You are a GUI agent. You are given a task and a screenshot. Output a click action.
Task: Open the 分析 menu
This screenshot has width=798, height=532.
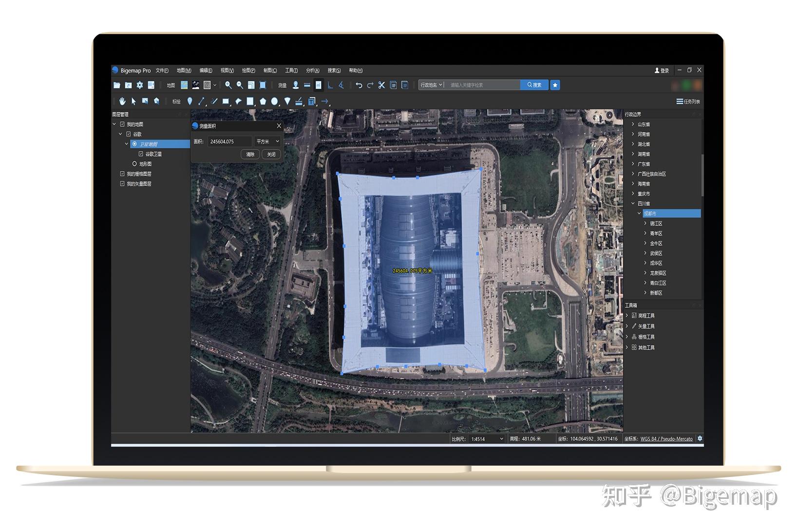[x=312, y=70]
